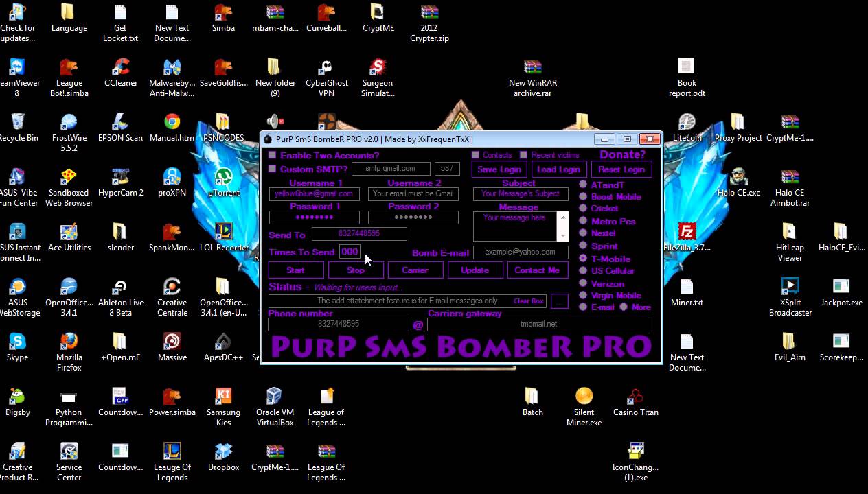Click the Update button
The width and height of the screenshot is (868, 494).
pos(475,270)
